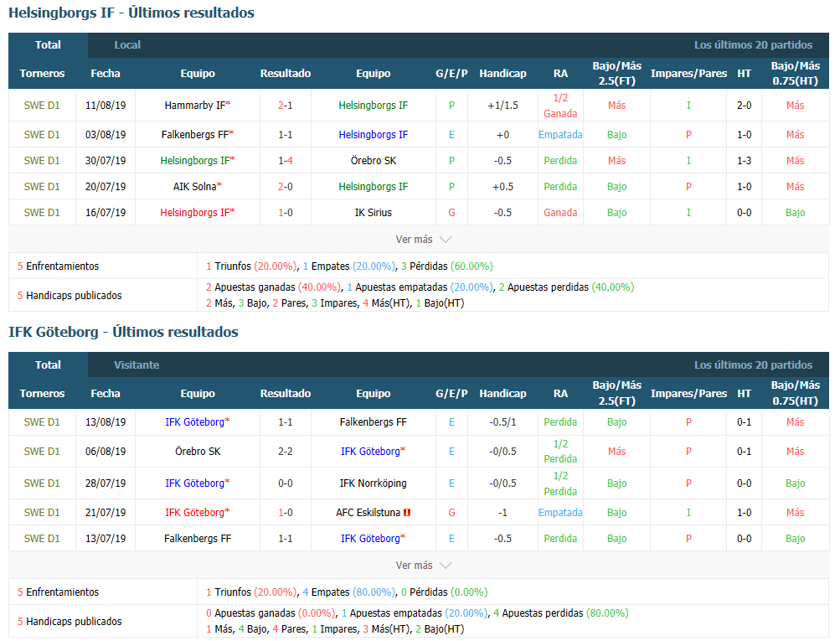The height and width of the screenshot is (641, 840).
Task: Click IFK Göteborg on 21/07/19 row
Action: coord(194,513)
